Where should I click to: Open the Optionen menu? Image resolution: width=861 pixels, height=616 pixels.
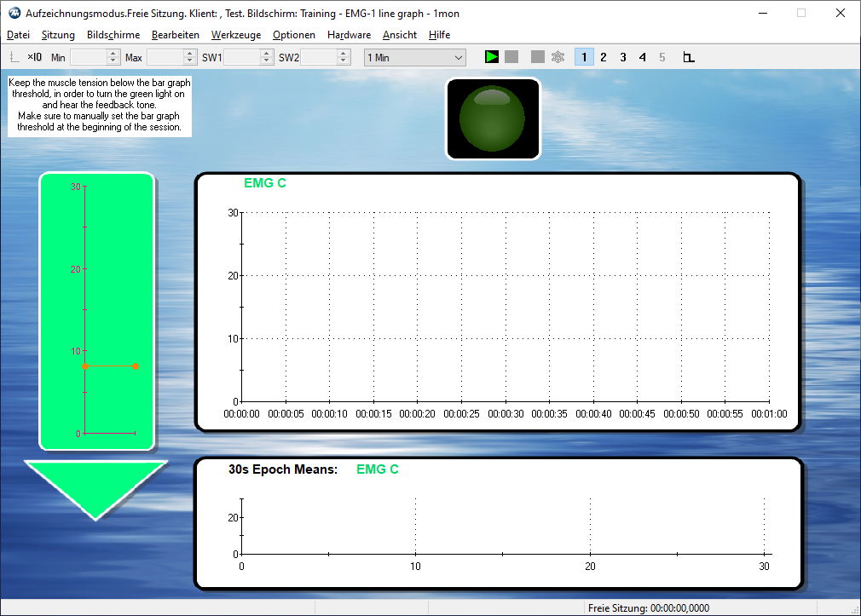(294, 35)
